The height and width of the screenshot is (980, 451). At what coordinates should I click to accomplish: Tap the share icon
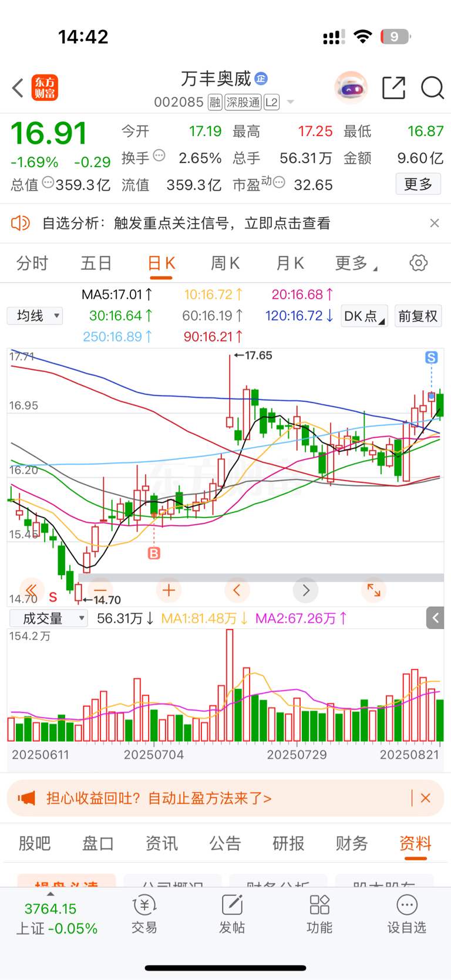point(393,88)
